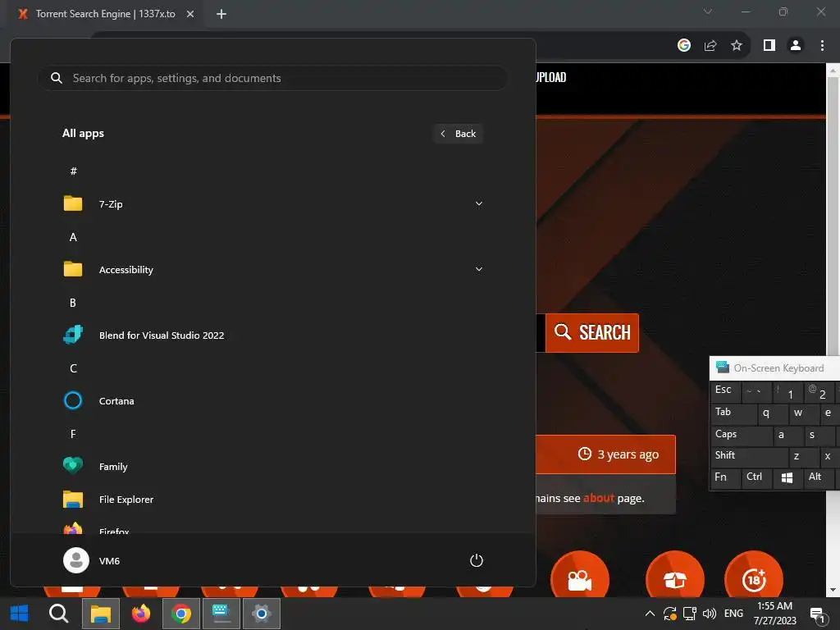Image resolution: width=840 pixels, height=630 pixels.
Task: Click the '3 years ago' banner
Action: 605,454
